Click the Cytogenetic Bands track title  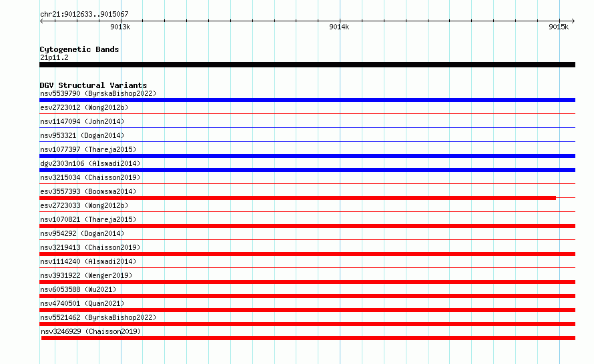(x=79, y=49)
